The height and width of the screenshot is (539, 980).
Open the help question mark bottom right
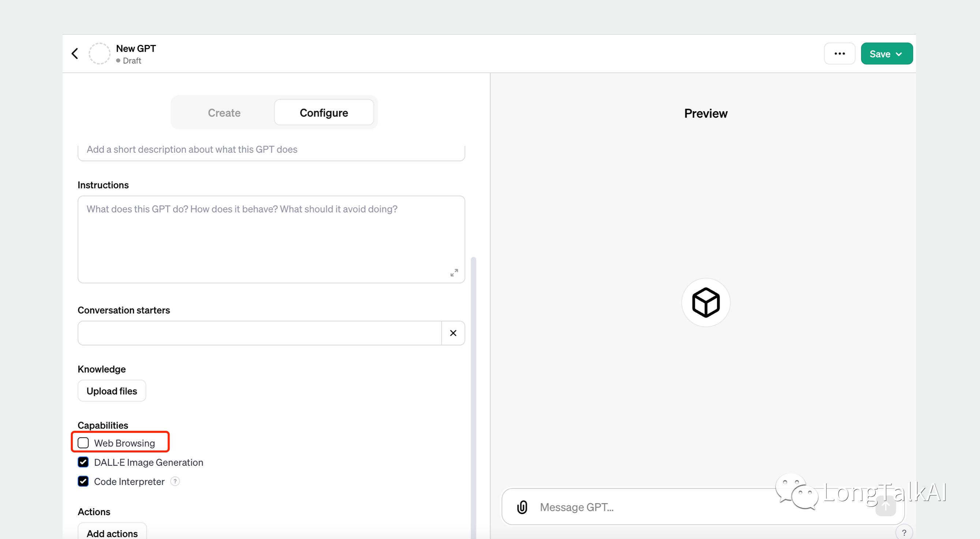pos(904,532)
